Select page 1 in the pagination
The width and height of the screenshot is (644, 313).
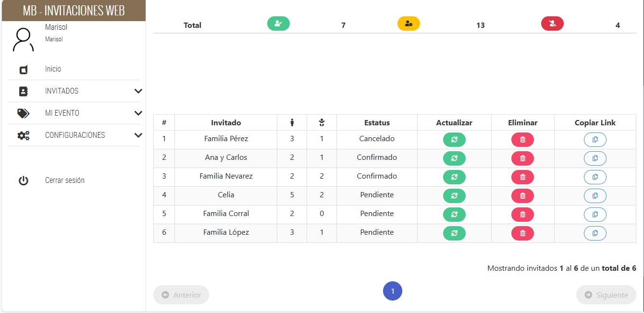click(393, 291)
